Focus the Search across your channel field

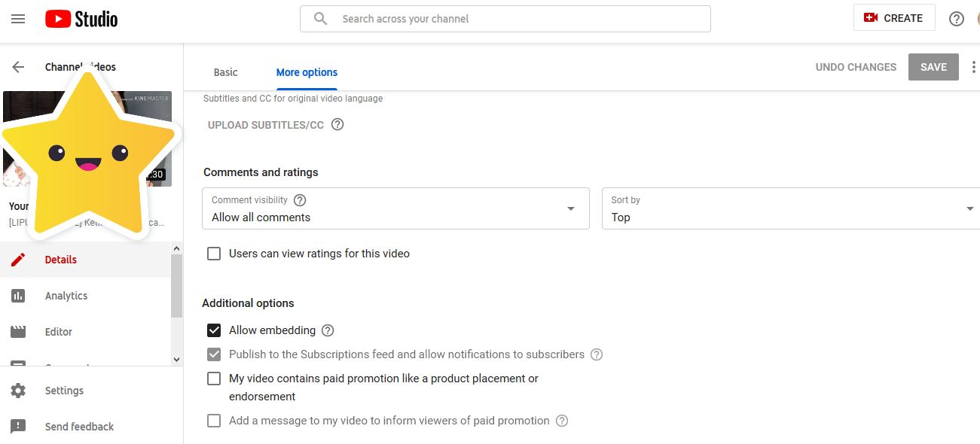click(505, 19)
